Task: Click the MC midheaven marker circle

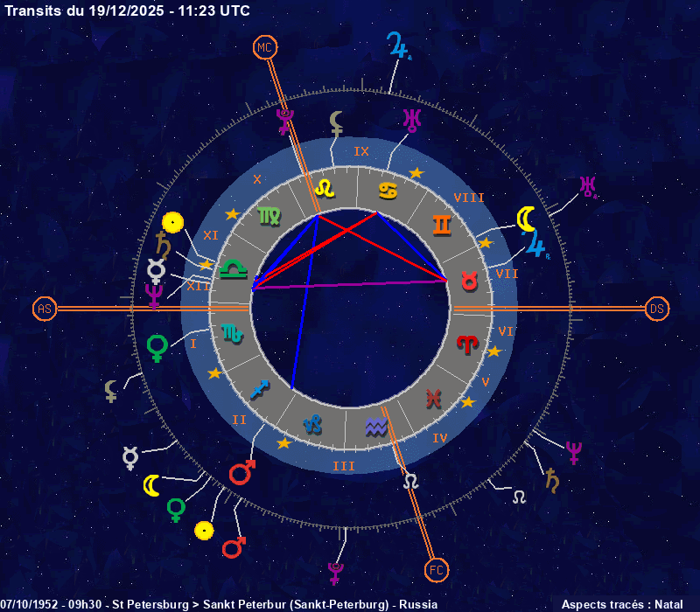Action: (264, 47)
